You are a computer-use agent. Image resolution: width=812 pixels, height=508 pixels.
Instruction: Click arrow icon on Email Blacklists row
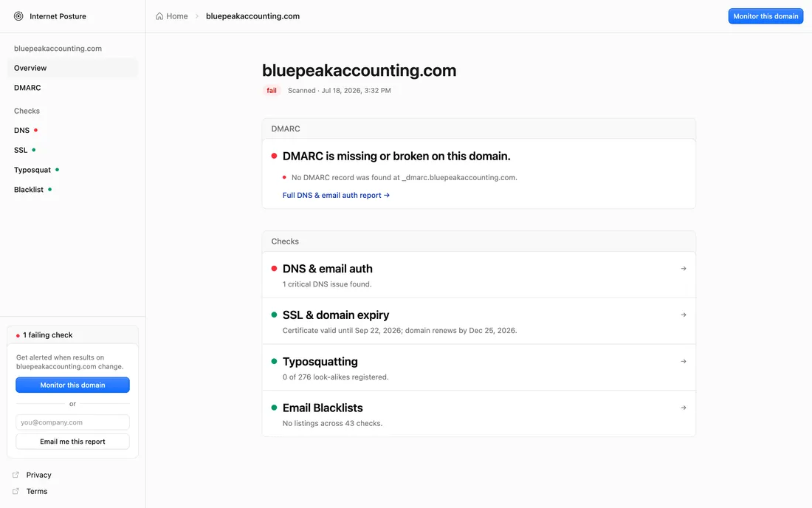(x=684, y=408)
